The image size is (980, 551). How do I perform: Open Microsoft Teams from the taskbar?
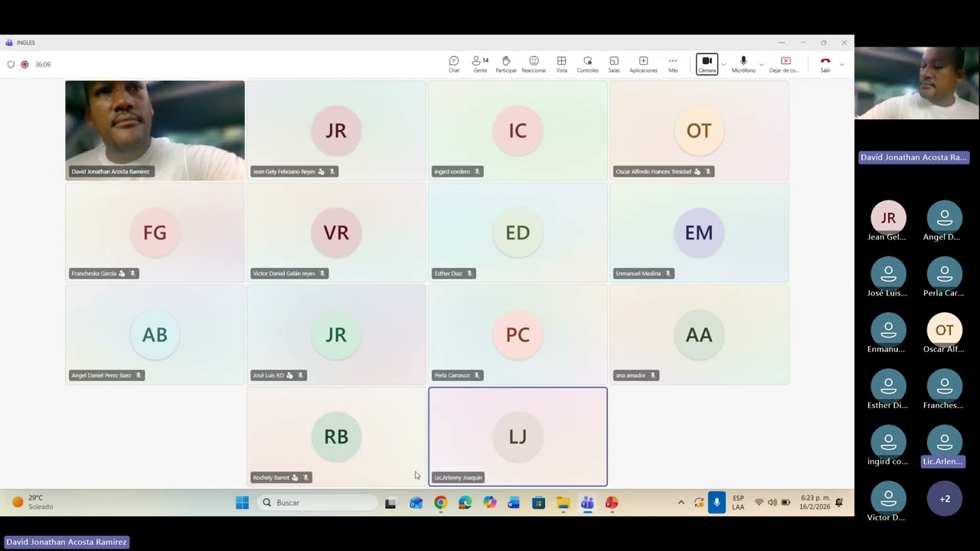click(x=587, y=503)
